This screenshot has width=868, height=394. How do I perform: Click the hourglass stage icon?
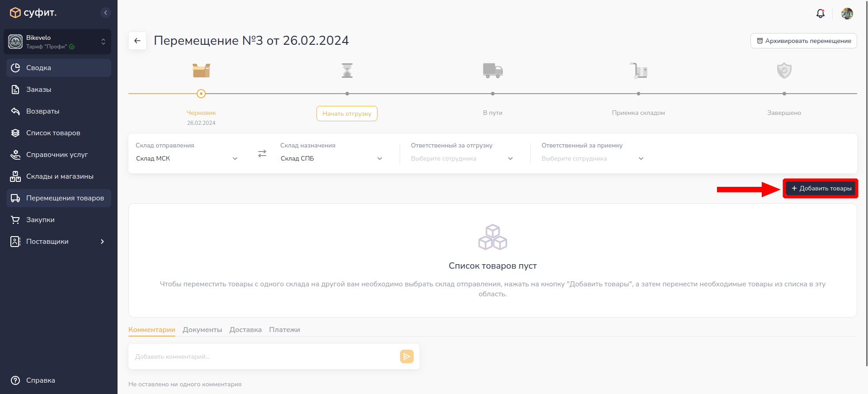[x=347, y=71]
